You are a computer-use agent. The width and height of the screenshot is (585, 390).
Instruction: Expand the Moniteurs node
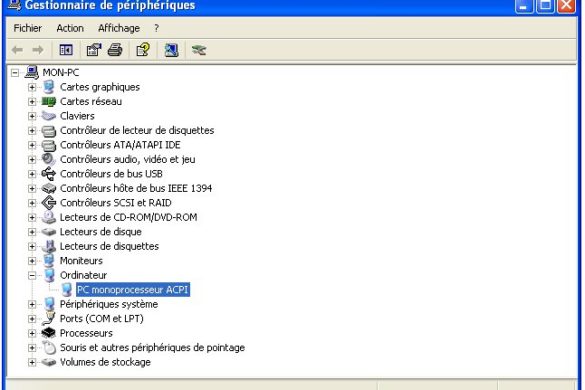tap(32, 261)
